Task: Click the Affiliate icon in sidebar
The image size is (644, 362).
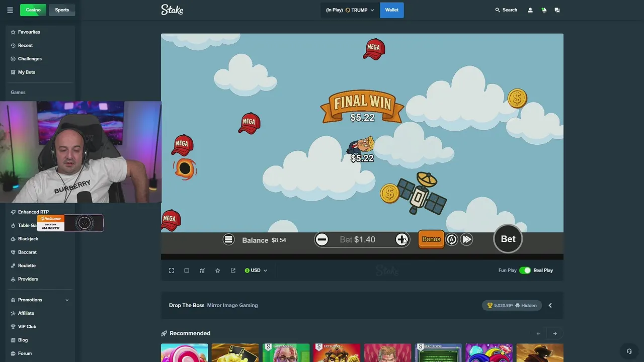Action: (x=13, y=313)
